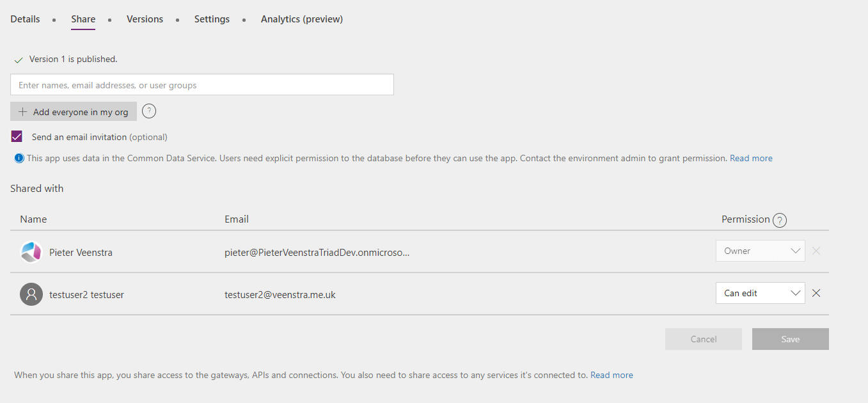Image resolution: width=868 pixels, height=403 pixels.
Task: Click the blue info icon about Common Data Service
Action: [x=19, y=158]
